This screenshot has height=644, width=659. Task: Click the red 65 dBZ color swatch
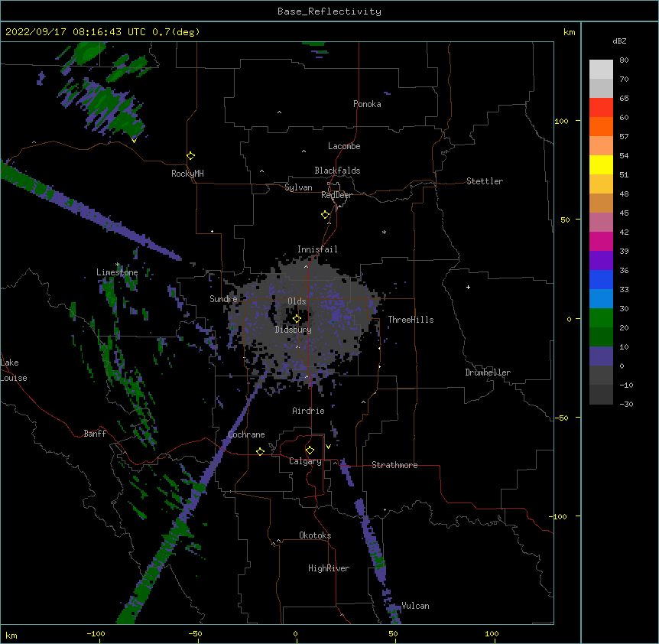point(601,107)
